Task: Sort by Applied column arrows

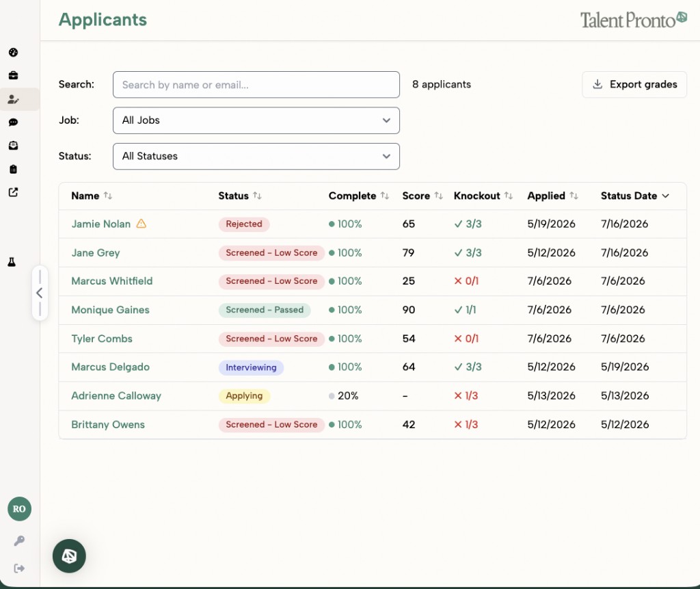Action: pyautogui.click(x=574, y=196)
